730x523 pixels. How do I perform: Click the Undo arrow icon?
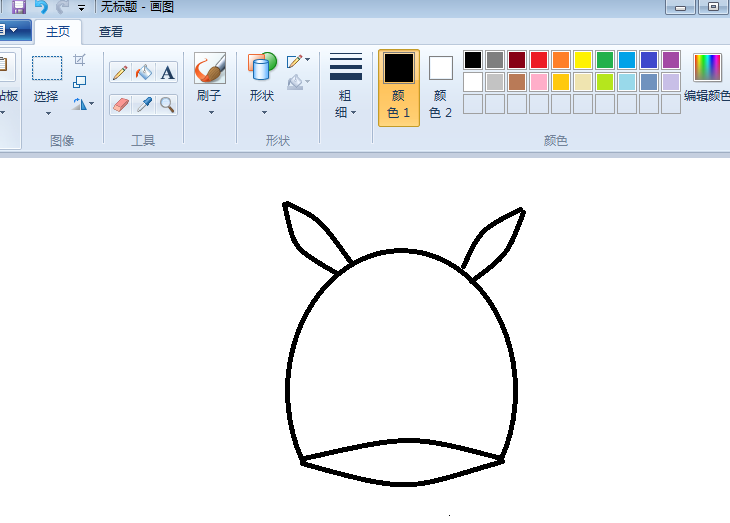[41, 7]
